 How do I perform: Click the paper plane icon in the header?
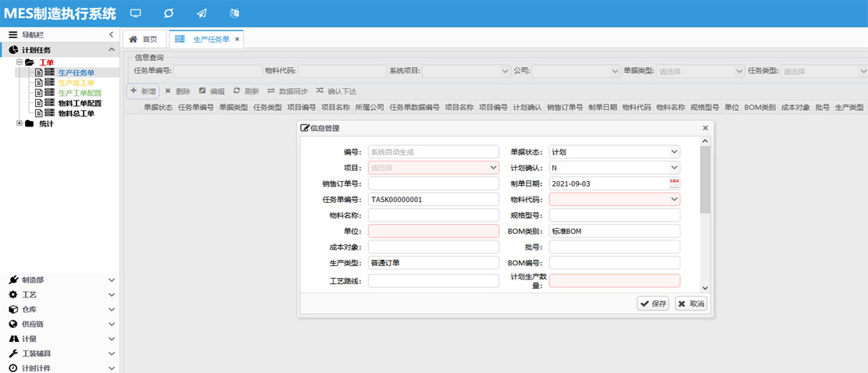pos(202,13)
